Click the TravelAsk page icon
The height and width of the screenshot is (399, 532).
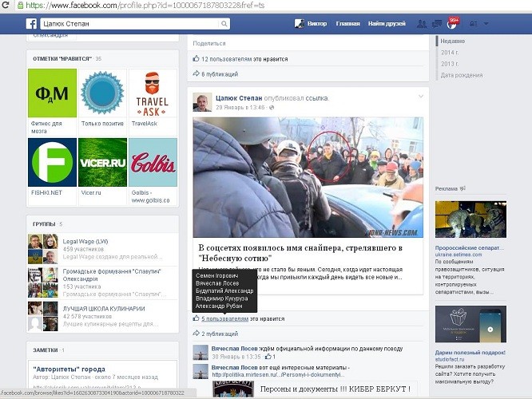coord(153,93)
